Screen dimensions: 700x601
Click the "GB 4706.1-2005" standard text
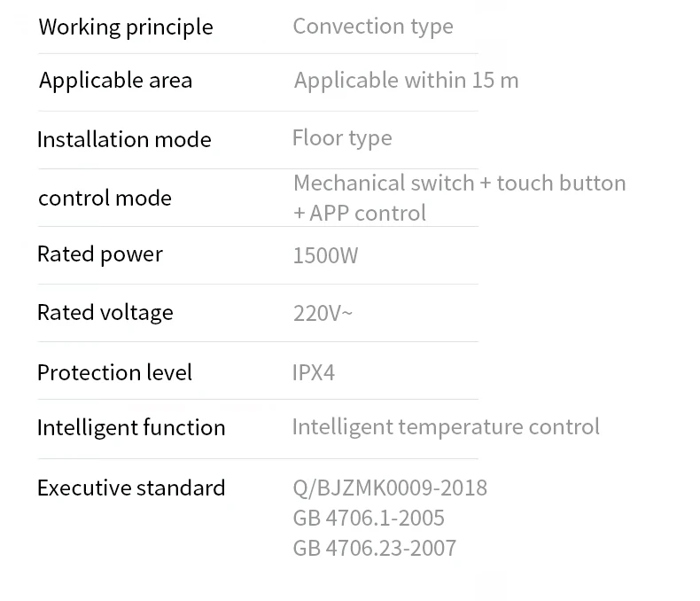[369, 518]
